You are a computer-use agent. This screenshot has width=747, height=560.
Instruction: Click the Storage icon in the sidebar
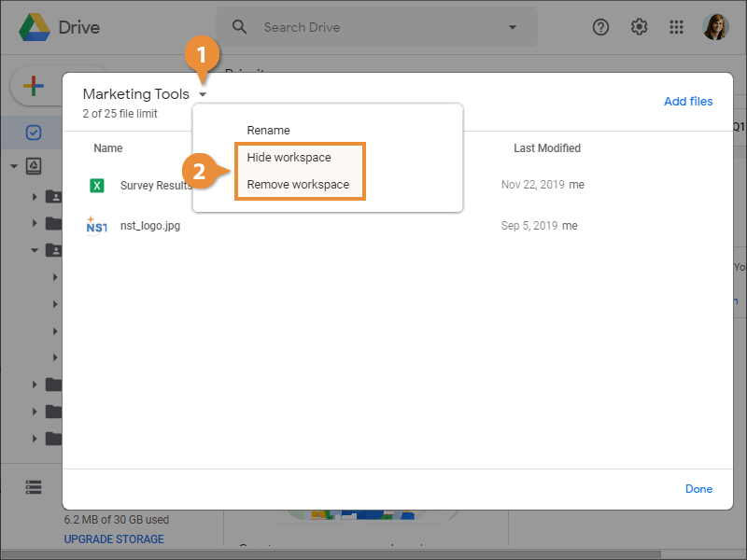pyautogui.click(x=34, y=486)
